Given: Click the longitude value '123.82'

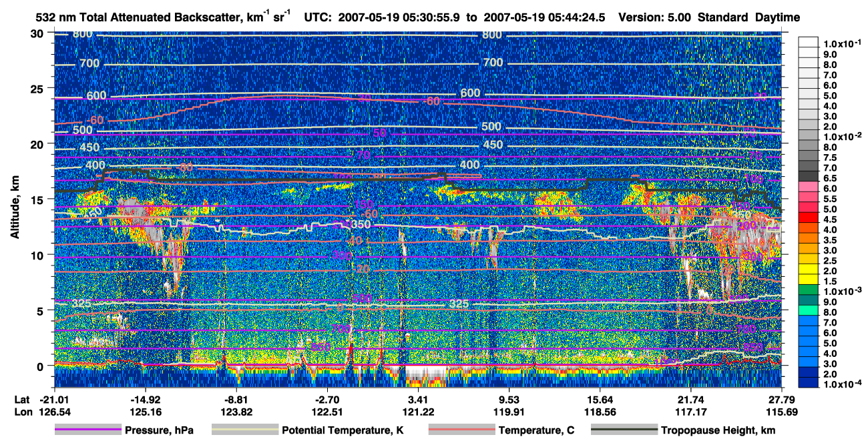Looking at the screenshot, I should [236, 412].
